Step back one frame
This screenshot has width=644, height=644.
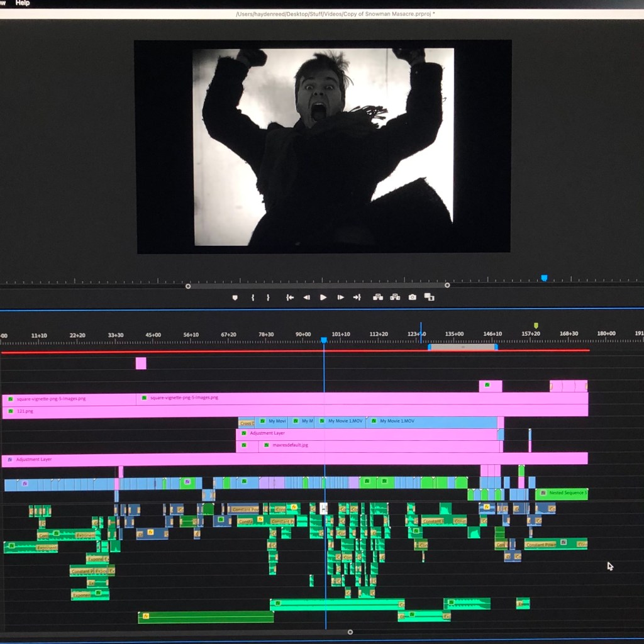pyautogui.click(x=307, y=297)
